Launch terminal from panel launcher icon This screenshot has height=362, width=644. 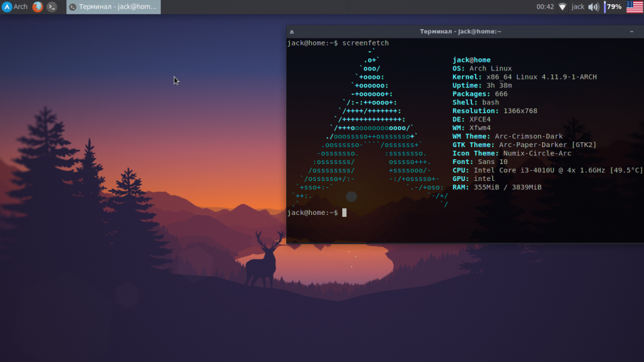[x=52, y=7]
